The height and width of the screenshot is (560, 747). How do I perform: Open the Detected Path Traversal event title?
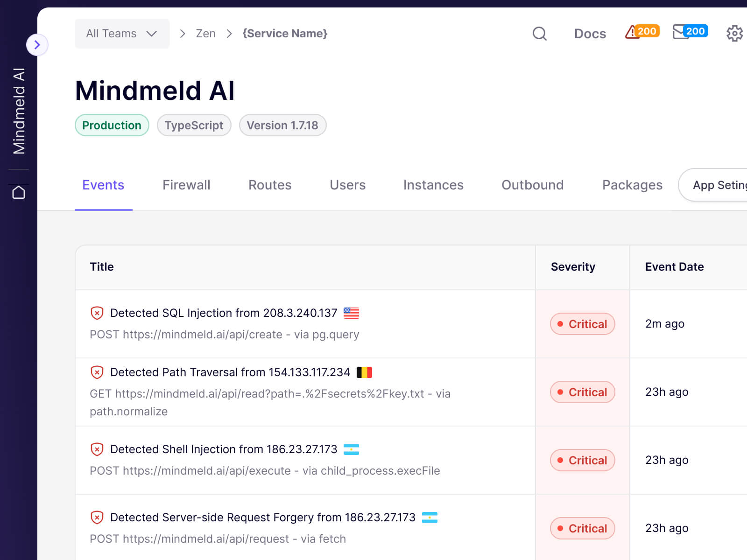pos(230,372)
